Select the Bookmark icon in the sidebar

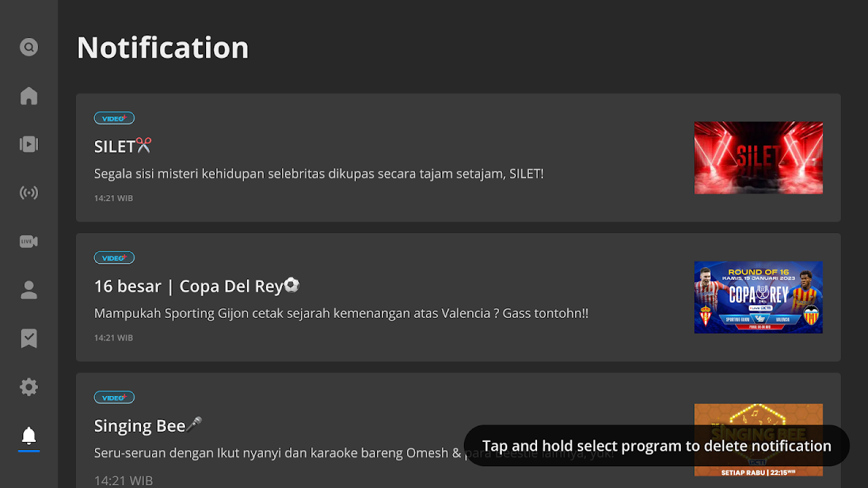28,338
